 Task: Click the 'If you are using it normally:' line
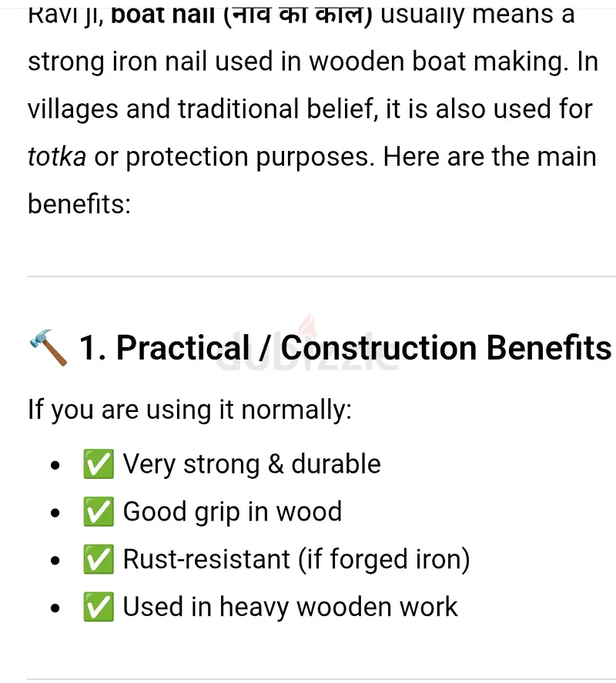(x=189, y=410)
